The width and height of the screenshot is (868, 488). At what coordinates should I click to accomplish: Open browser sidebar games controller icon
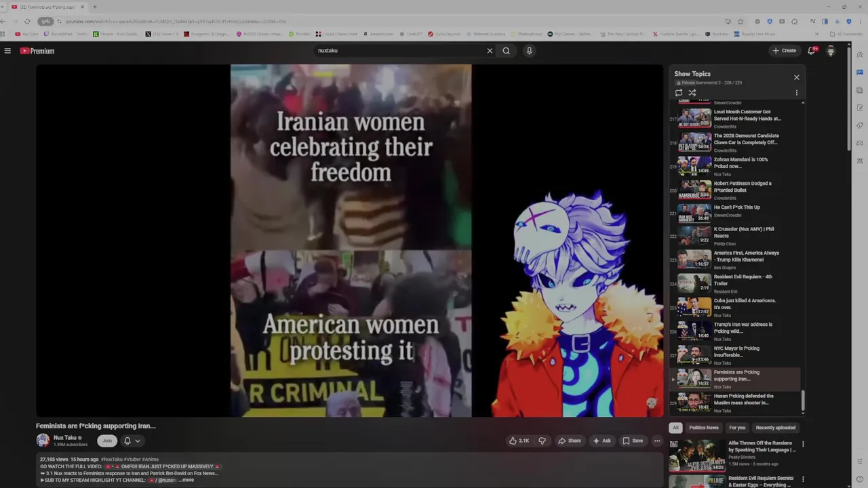(860, 143)
